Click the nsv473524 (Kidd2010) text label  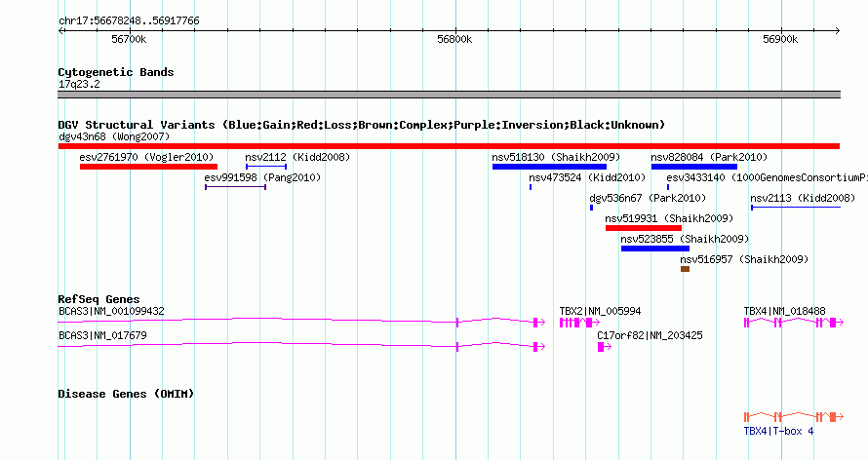tap(587, 177)
